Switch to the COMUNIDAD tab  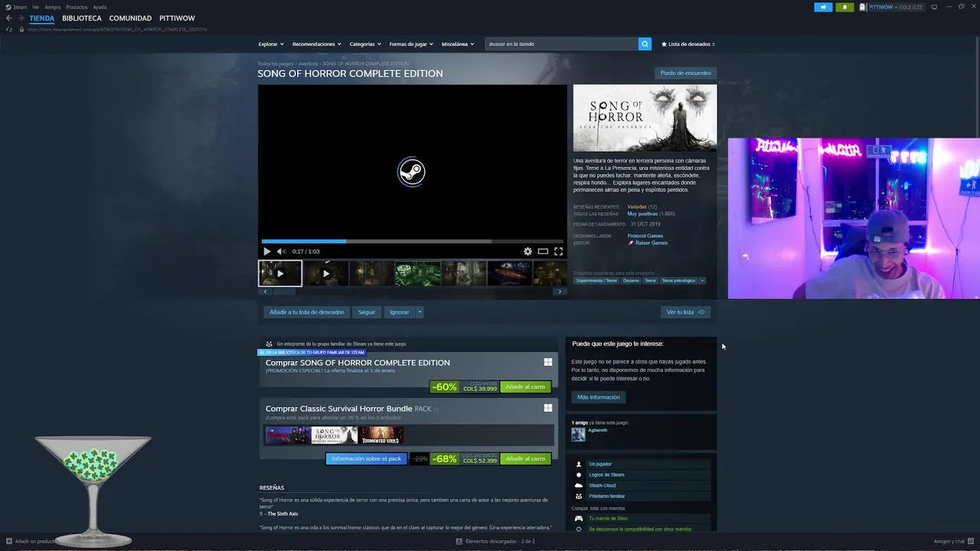[130, 18]
